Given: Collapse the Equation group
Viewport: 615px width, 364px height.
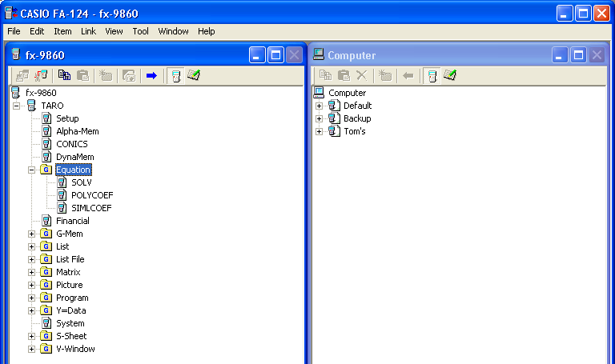Looking at the screenshot, I should [31, 170].
